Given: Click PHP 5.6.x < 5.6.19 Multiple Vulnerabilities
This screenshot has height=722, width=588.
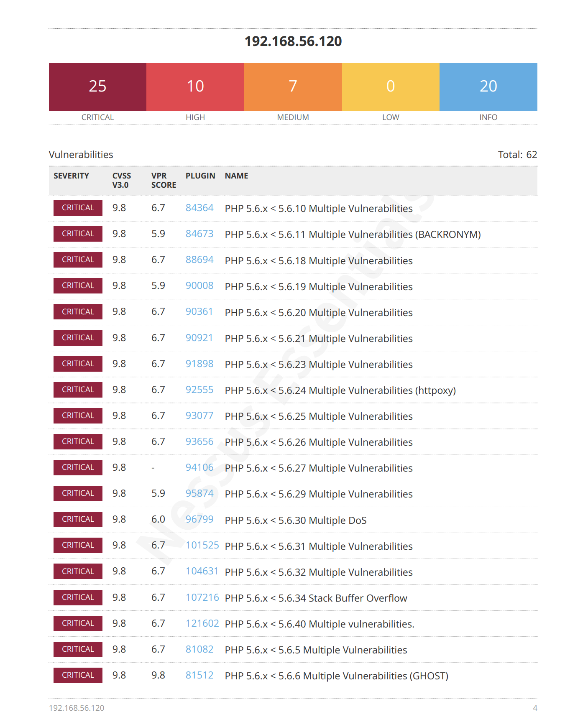Looking at the screenshot, I should (319, 286).
